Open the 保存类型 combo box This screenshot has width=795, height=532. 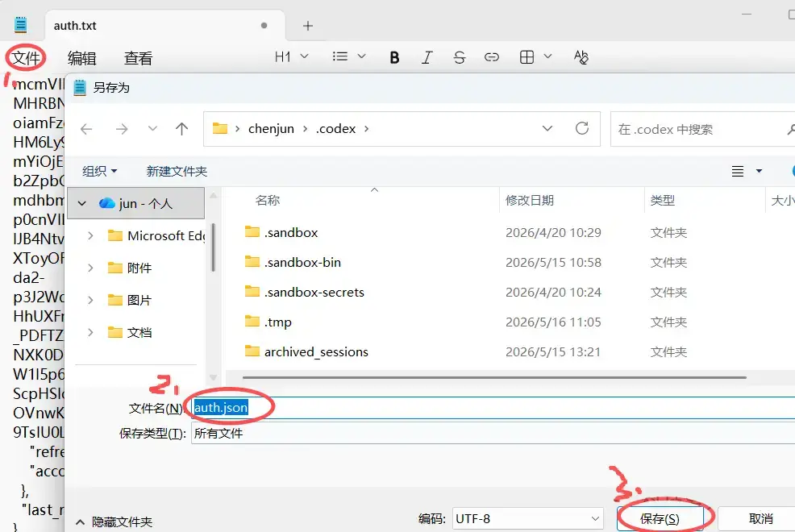493,434
